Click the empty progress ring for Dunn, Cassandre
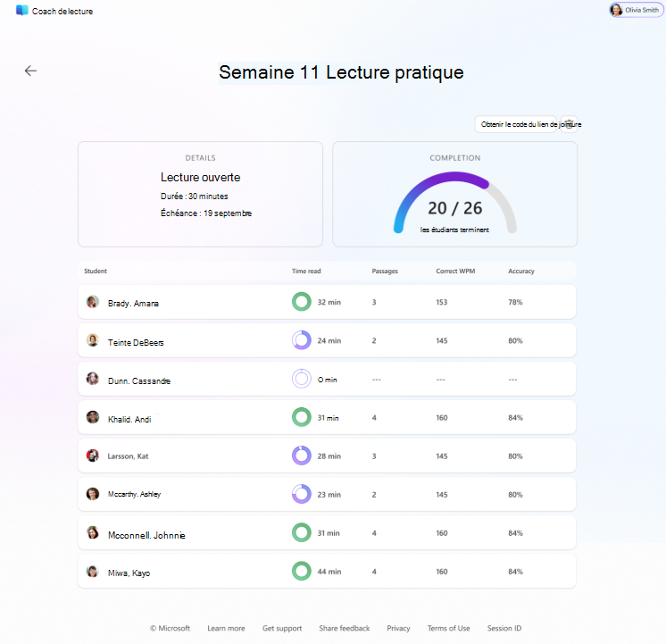This screenshot has width=666, height=644. 302,379
